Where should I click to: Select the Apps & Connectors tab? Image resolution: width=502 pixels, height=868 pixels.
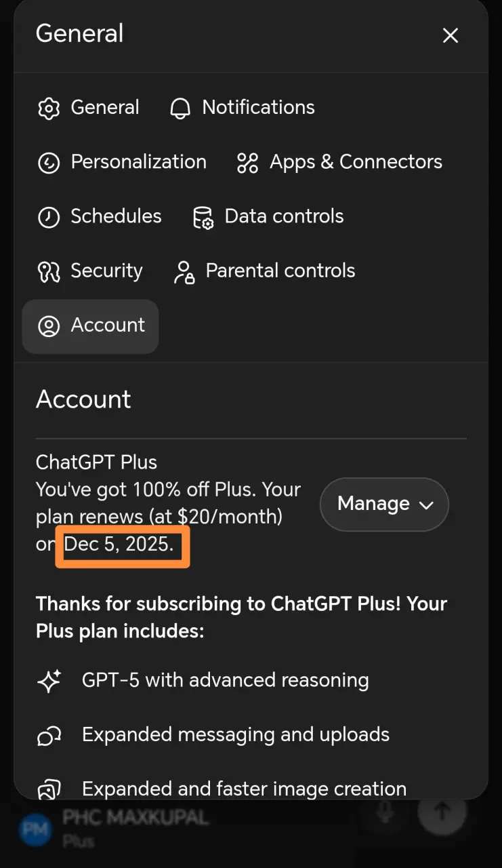click(x=339, y=162)
